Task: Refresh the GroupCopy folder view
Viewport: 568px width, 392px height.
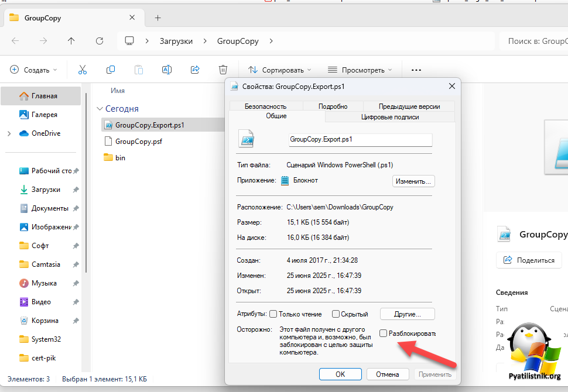Action: (100, 41)
